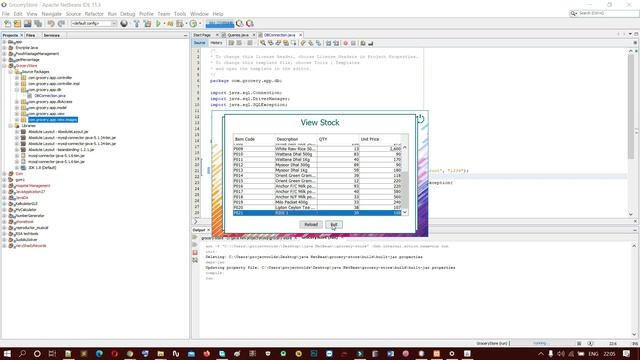Select the P020 Lipton Ceylon Tea row
Image resolution: width=640 pixels, height=360 pixels.
pyautogui.click(x=317, y=207)
